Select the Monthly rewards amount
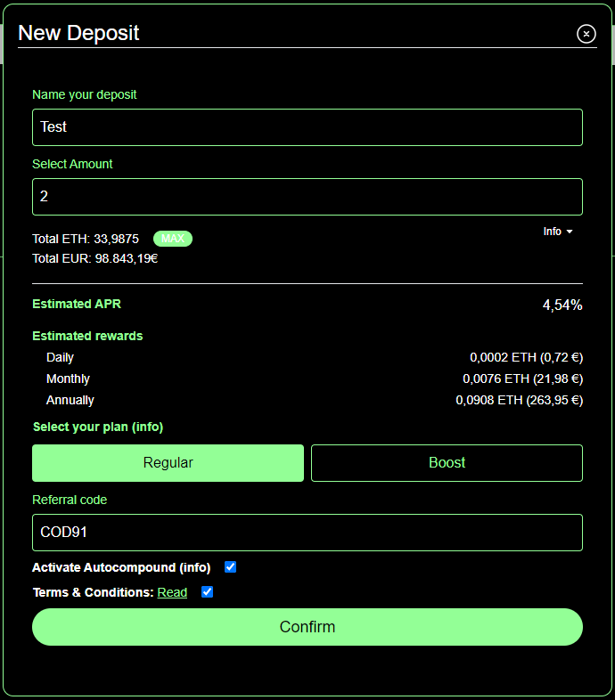This screenshot has width=615, height=700. coord(522,378)
